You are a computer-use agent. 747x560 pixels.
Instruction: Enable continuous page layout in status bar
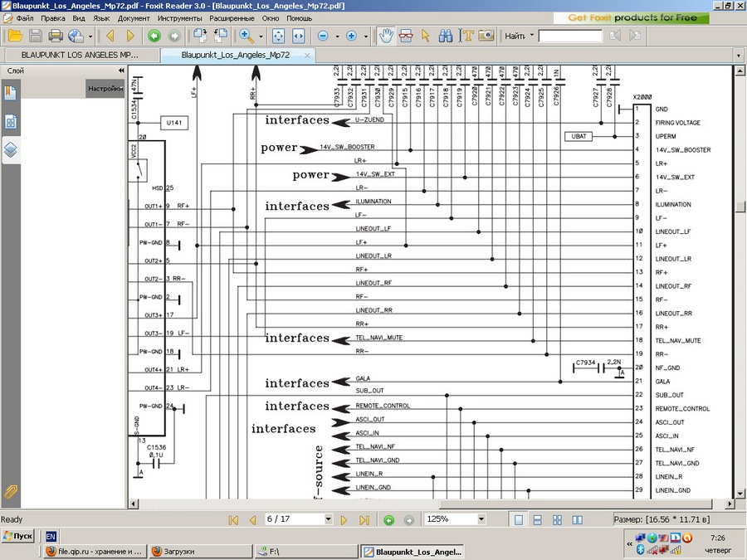[537, 519]
